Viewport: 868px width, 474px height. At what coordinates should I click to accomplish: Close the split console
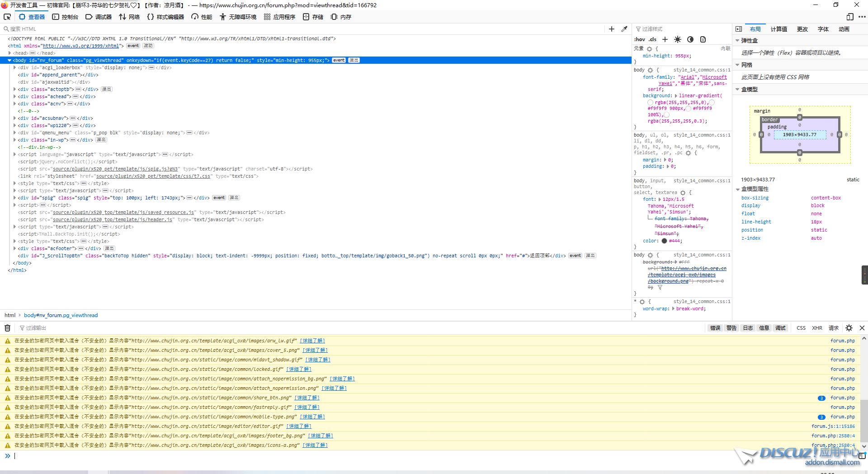click(x=862, y=328)
